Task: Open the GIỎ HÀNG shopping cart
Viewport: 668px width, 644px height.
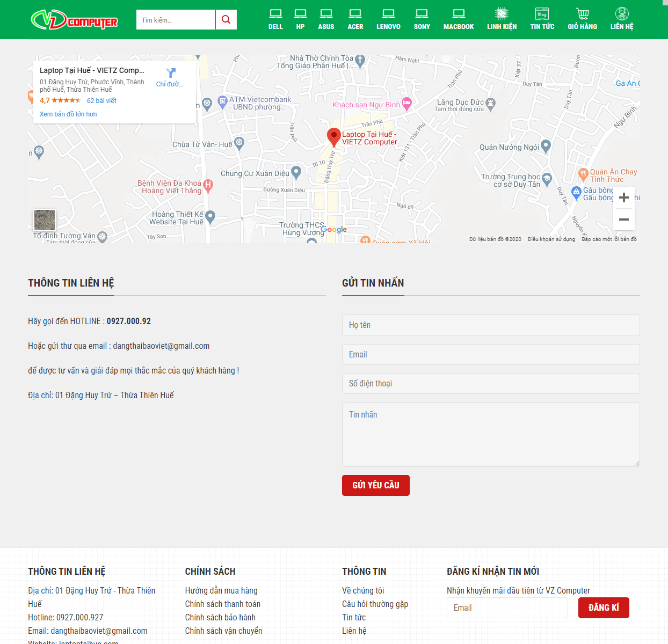Action: click(583, 19)
